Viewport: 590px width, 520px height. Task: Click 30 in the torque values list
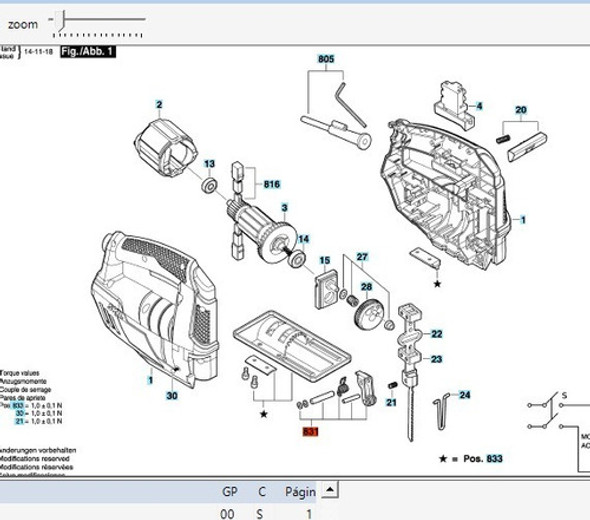[x=20, y=414]
